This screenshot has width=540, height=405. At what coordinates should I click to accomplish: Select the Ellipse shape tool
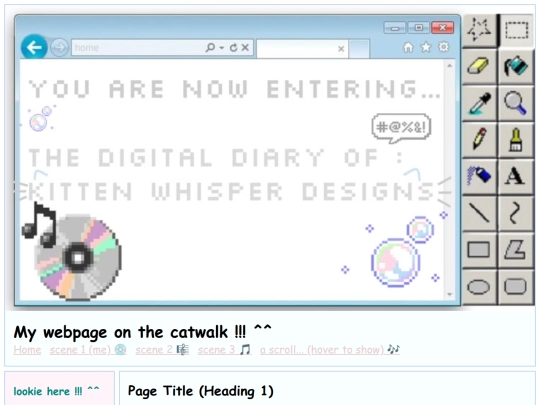[479, 287]
